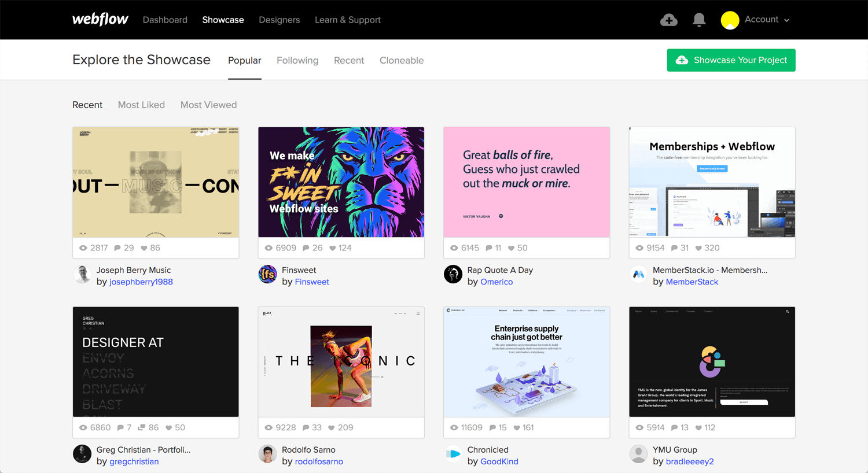Screen dimensions: 868x473
Task: Open the Chronicled supply chain thumbnail
Action: [x=527, y=362]
